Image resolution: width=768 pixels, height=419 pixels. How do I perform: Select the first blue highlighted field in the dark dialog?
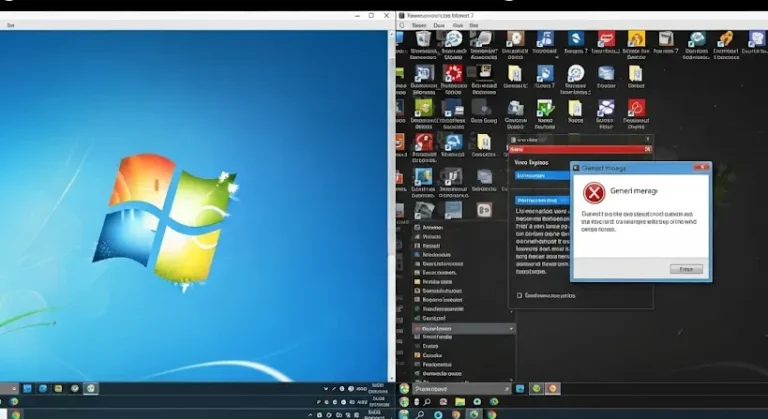coord(542,175)
